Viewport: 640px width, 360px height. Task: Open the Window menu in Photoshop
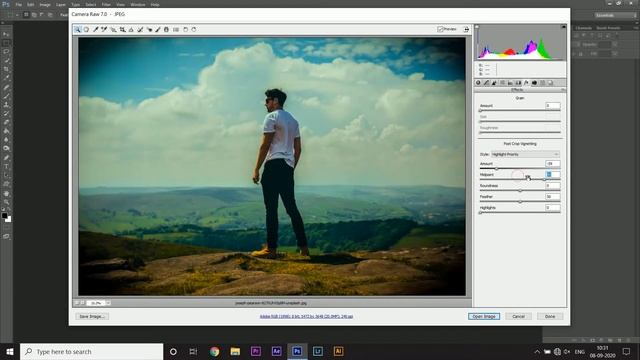pos(138,4)
